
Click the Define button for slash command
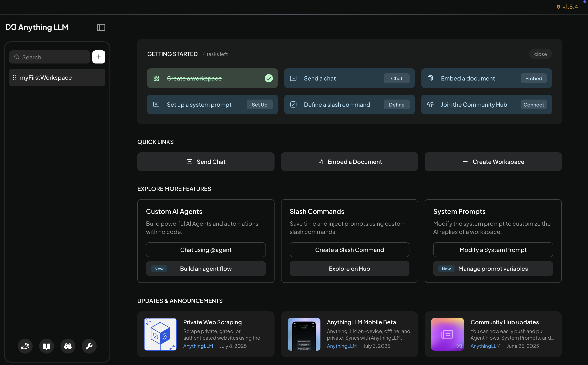[397, 104]
